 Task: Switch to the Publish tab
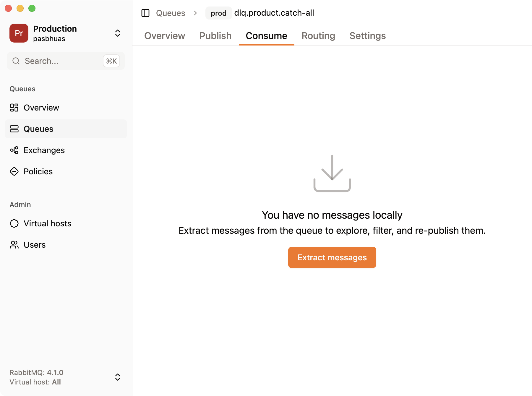click(x=215, y=36)
